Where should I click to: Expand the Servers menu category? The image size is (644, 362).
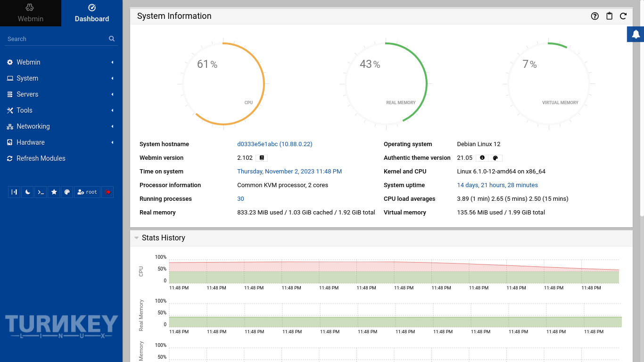pyautogui.click(x=27, y=94)
